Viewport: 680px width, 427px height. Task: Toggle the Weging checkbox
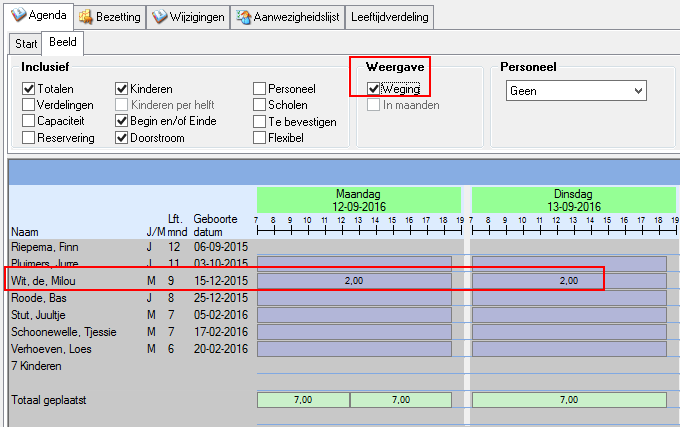[x=373, y=89]
